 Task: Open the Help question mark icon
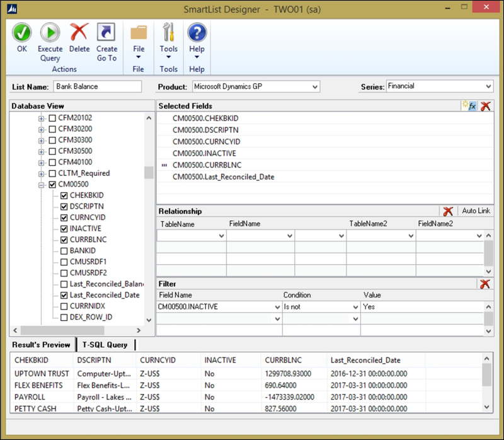coord(197,33)
